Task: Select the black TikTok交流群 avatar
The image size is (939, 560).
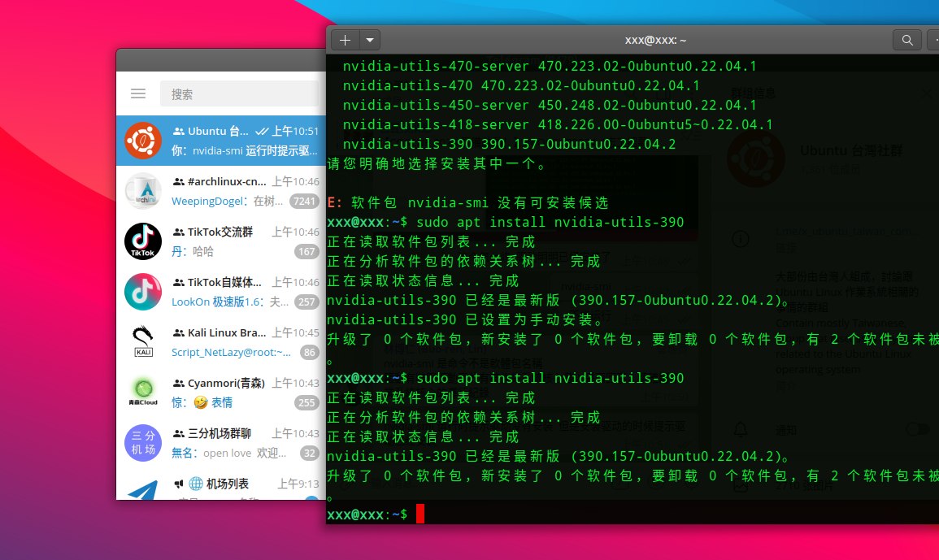Action: (143, 241)
